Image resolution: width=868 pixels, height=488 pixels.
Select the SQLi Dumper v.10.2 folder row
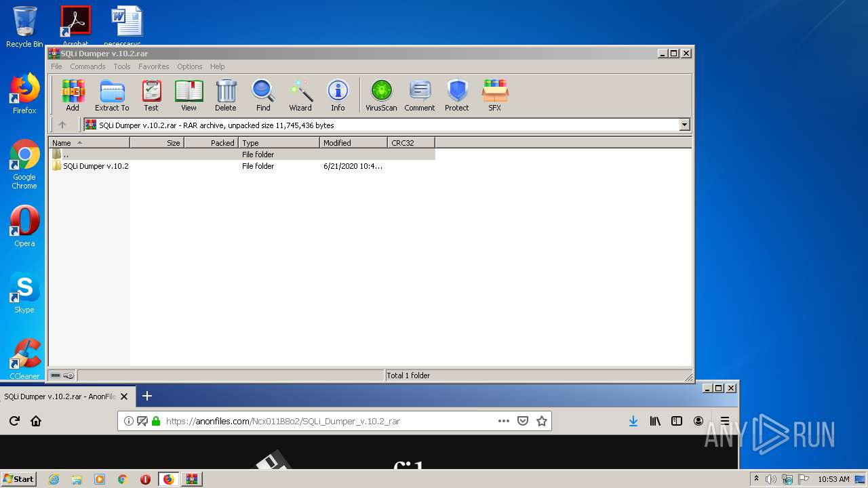(x=242, y=166)
